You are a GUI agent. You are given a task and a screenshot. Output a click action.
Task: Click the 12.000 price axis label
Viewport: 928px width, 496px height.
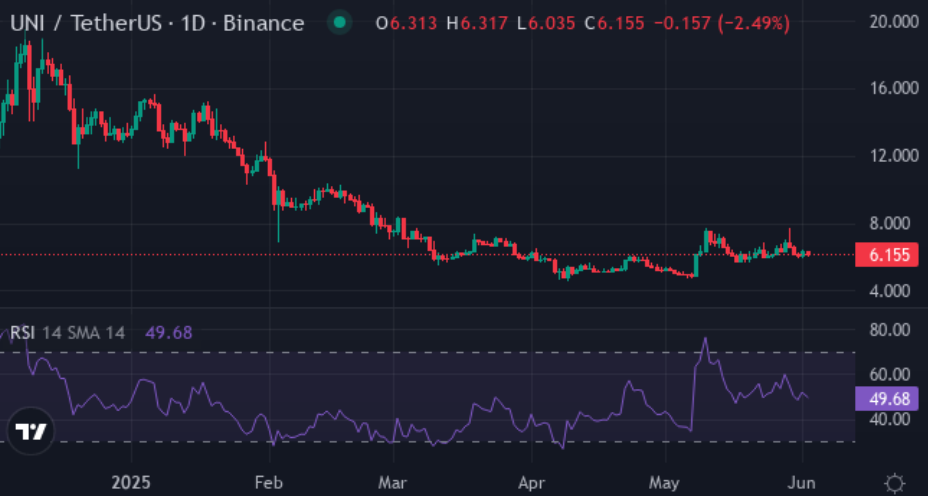(894, 156)
